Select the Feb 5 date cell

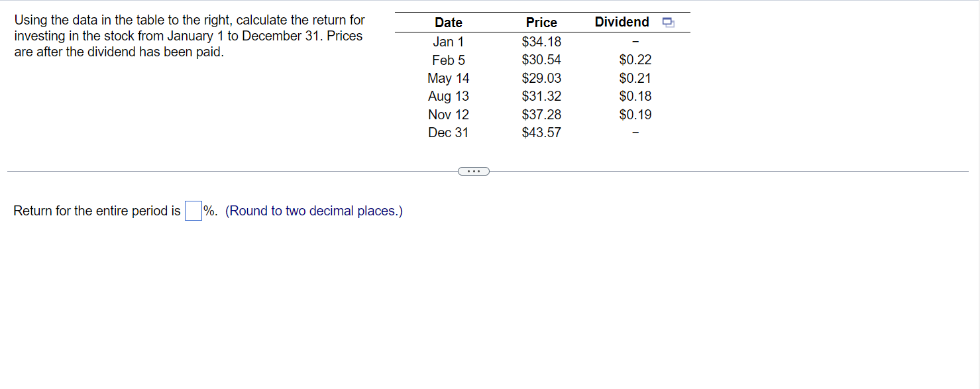coord(449,60)
